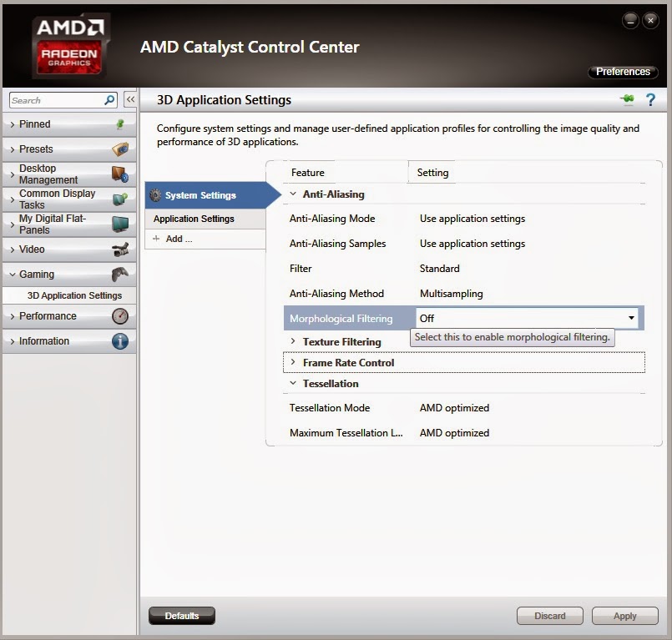
Task: Open the Morphological Filtering dropdown
Action: point(631,318)
